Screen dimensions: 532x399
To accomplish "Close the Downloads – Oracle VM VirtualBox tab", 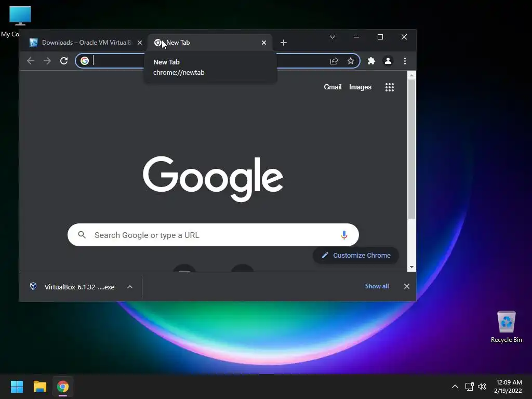I will tap(139, 43).
